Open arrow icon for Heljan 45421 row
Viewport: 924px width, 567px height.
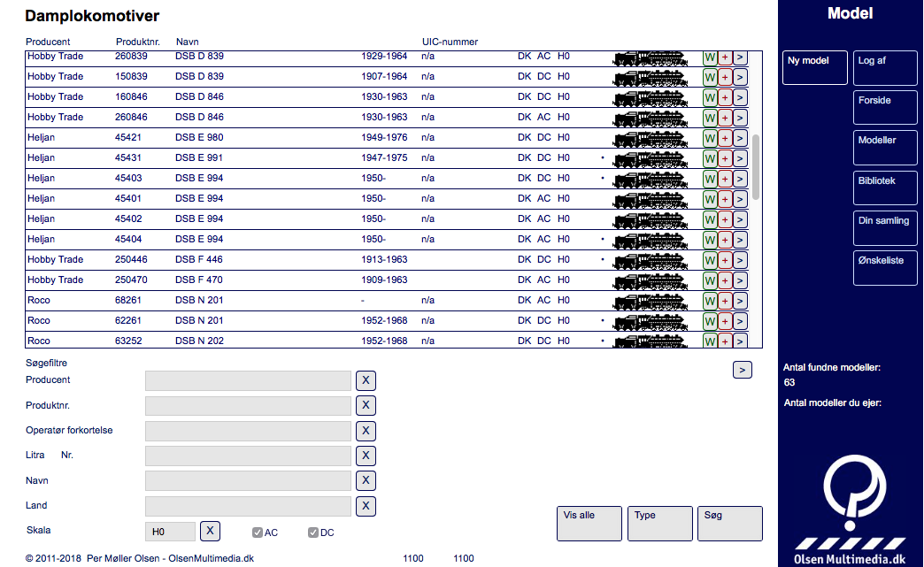point(740,138)
